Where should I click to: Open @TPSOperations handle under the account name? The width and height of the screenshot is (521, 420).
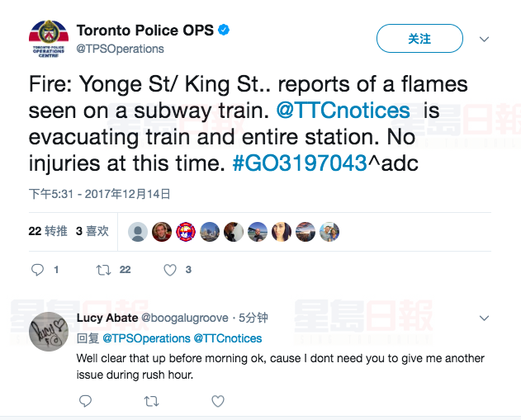coord(121,49)
